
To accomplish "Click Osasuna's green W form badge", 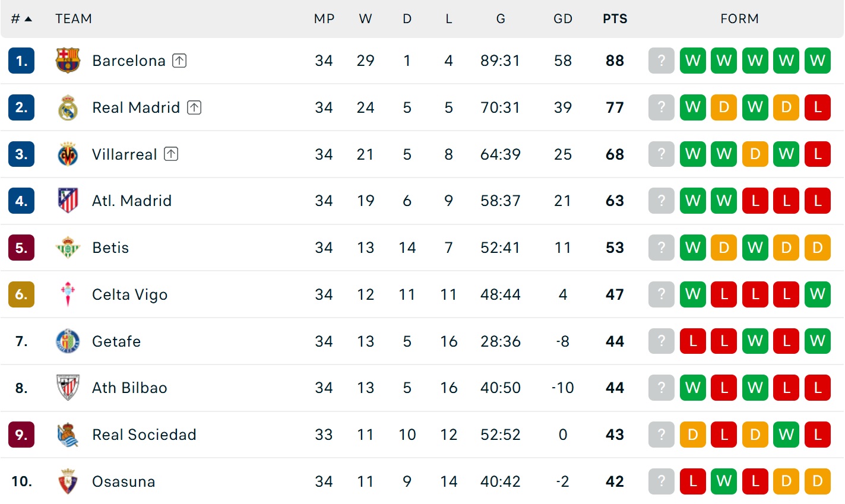I will pyautogui.click(x=724, y=481).
